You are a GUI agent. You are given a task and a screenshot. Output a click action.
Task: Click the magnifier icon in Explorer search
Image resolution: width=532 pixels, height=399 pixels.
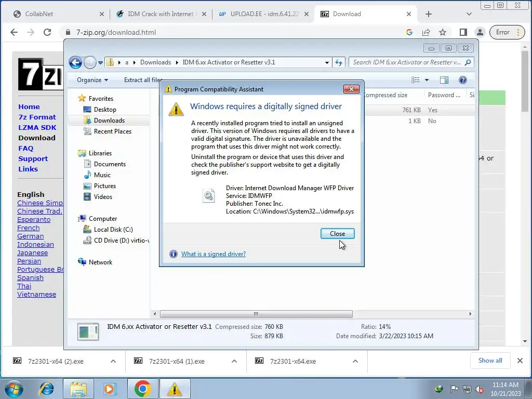[468, 62]
